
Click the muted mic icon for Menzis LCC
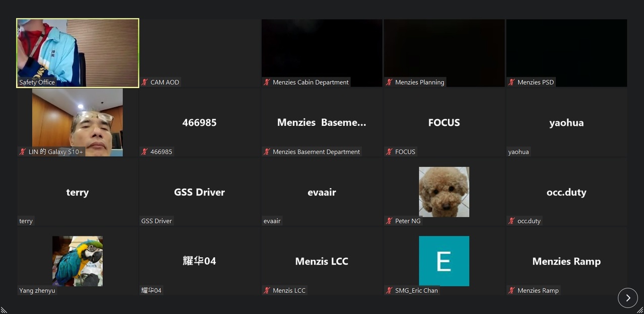(x=267, y=290)
